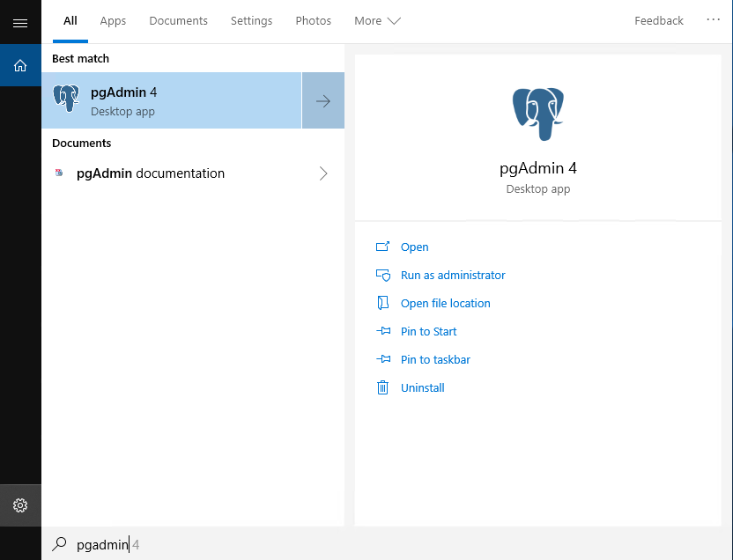Image resolution: width=733 pixels, height=560 pixels.
Task: Click the Home icon in sidebar
Action: [20, 65]
